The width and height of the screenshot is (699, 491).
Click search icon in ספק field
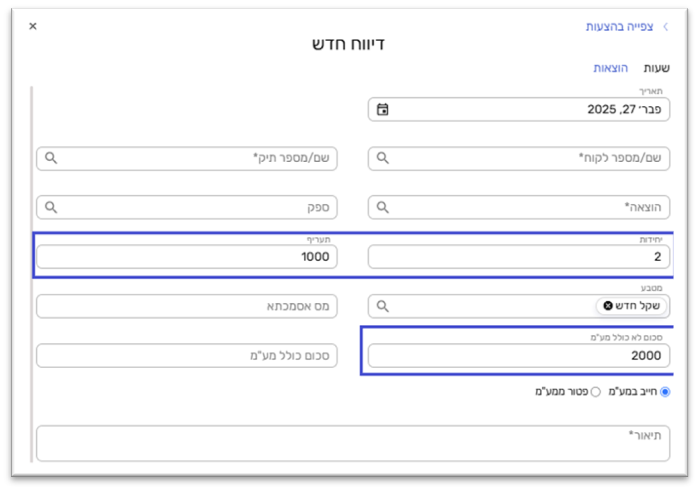[x=51, y=207]
